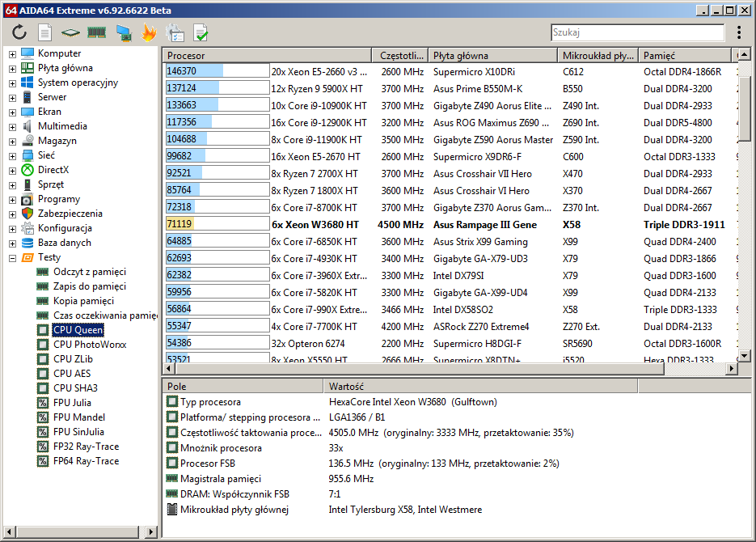The image size is (756, 542).
Task: Sort by Częstotliwość column header
Action: (399, 56)
